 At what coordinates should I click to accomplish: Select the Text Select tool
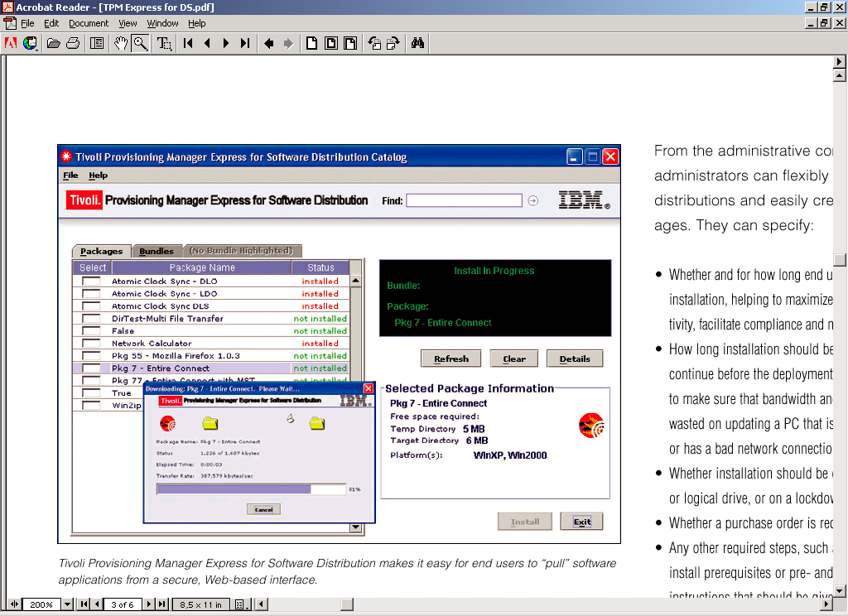click(x=164, y=43)
